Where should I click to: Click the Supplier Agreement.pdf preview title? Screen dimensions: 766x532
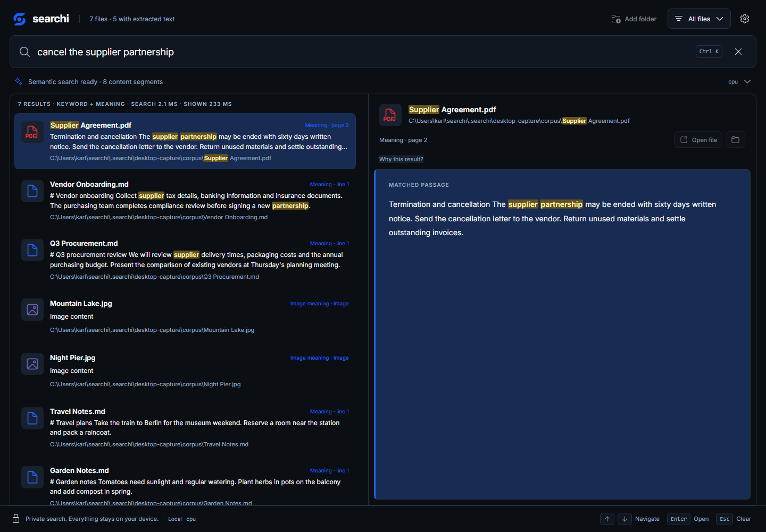(x=452, y=110)
